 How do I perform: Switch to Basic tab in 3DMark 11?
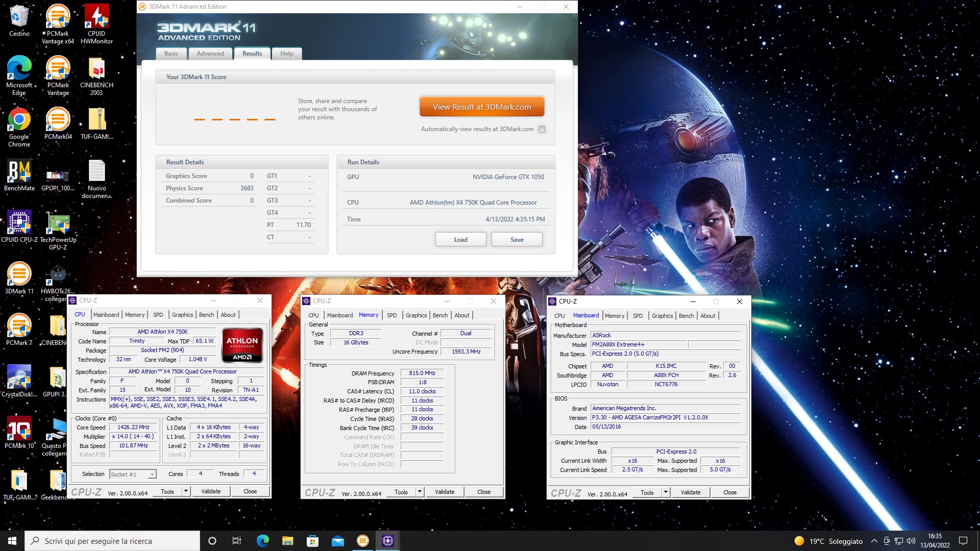pos(171,54)
